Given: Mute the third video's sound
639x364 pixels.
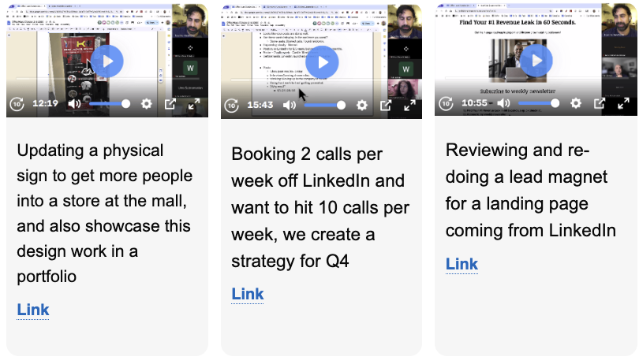Looking at the screenshot, I should tap(503, 103).
